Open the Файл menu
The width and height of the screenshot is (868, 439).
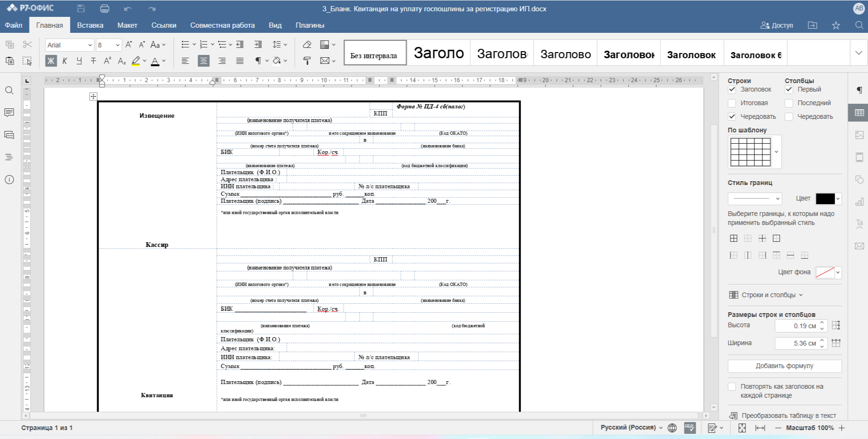tap(14, 25)
